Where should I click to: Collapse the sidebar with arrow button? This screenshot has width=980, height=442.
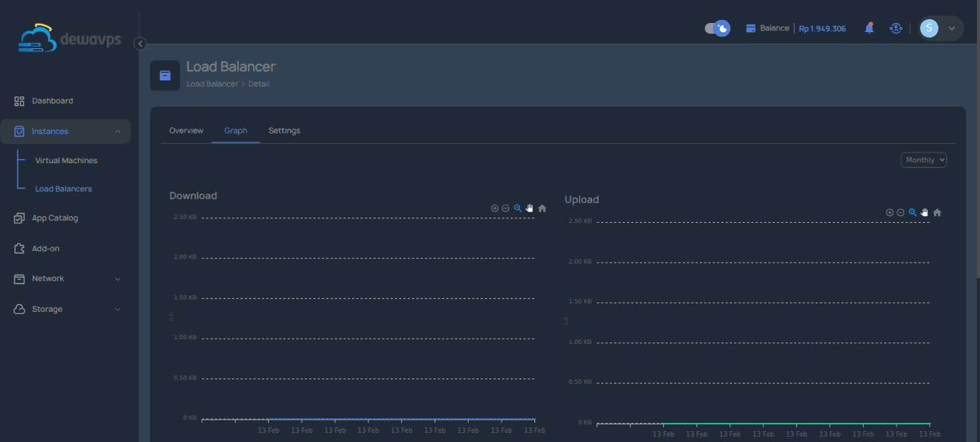pos(140,44)
